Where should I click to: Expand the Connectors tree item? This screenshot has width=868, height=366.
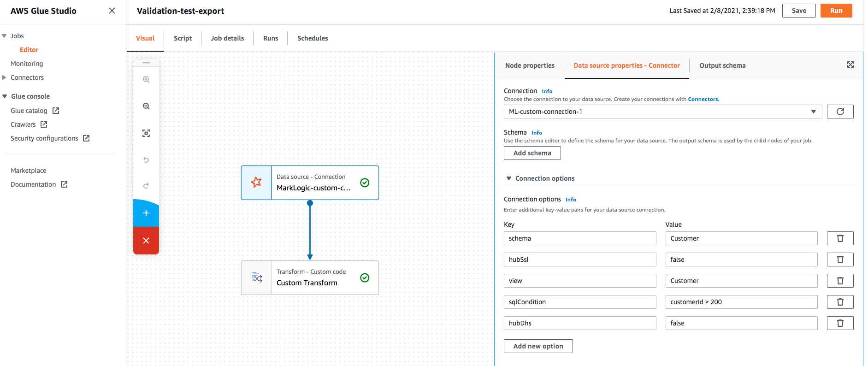5,77
